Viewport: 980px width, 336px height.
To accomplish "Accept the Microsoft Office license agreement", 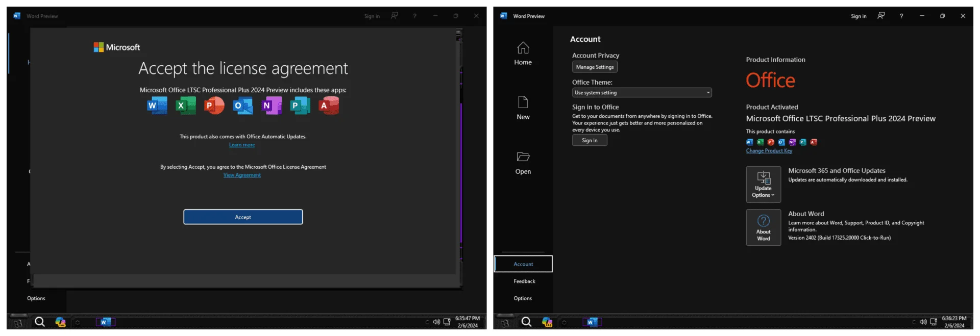I will [x=243, y=217].
